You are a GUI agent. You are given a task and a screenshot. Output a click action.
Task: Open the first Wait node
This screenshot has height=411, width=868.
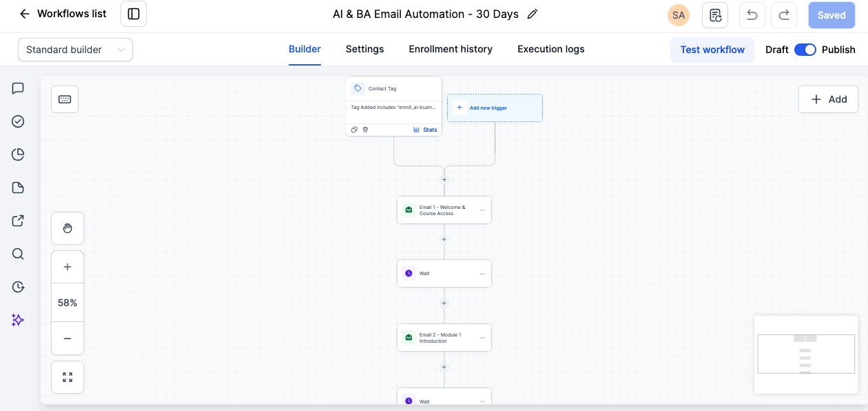point(444,274)
